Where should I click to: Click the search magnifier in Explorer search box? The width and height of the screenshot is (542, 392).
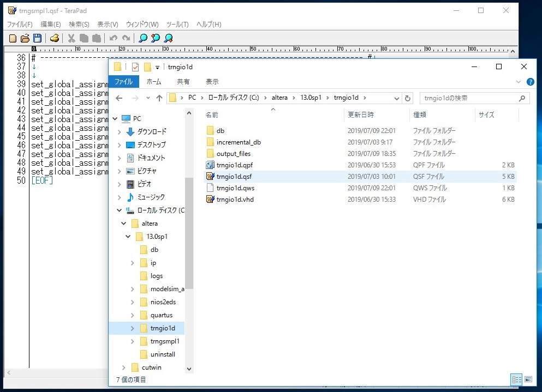pyautogui.click(x=522, y=98)
